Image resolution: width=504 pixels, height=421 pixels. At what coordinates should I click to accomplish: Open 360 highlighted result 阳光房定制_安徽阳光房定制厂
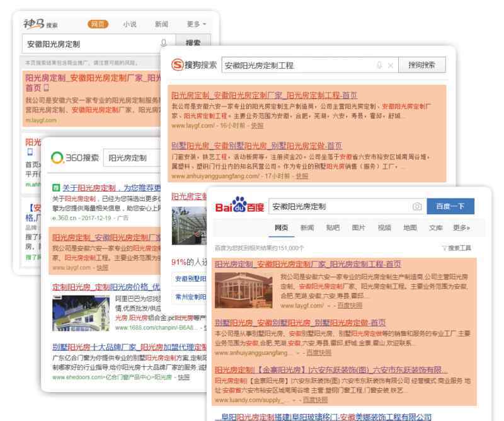(106, 238)
